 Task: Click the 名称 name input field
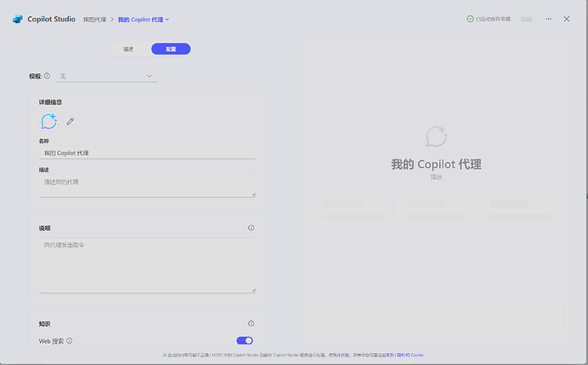147,153
